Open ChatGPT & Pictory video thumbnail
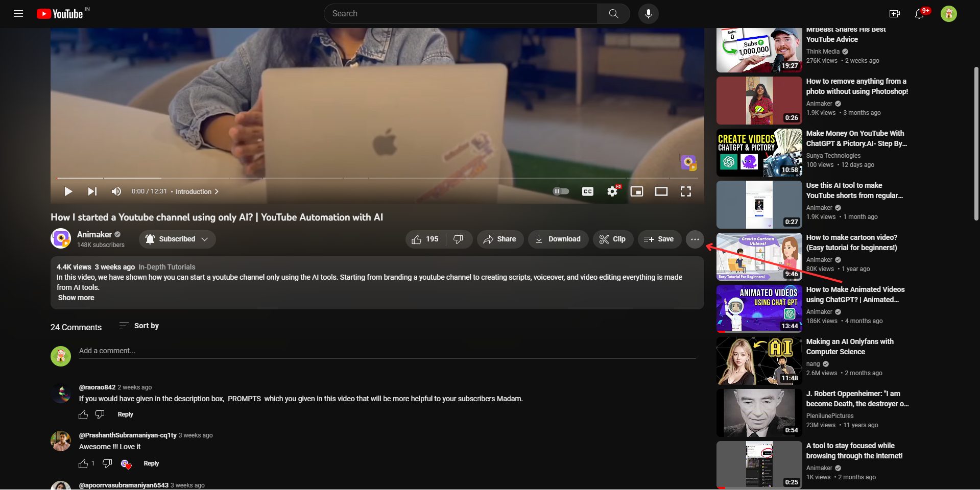Image resolution: width=980 pixels, height=490 pixels. click(x=759, y=153)
